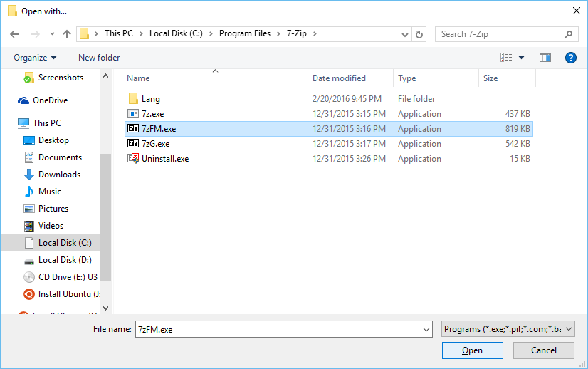588x369 pixels.
Task: Click the Open button
Action: (x=472, y=350)
